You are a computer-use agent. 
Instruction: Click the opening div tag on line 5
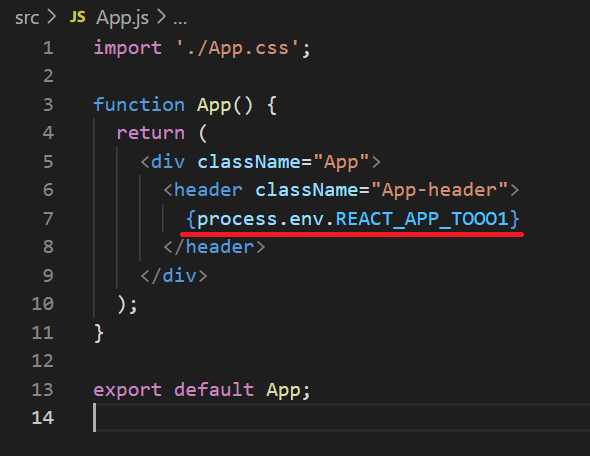click(163, 162)
